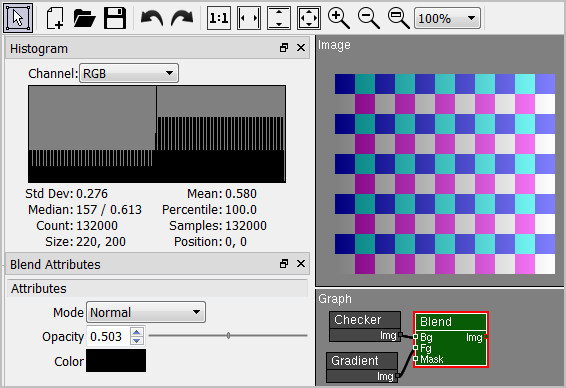Zoom in with plus magnifier

pyautogui.click(x=338, y=18)
